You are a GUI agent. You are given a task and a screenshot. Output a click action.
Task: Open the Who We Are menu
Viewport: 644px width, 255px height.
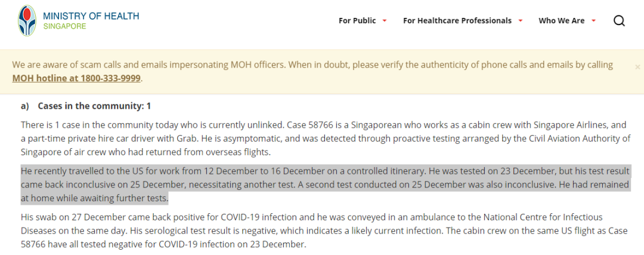click(561, 21)
